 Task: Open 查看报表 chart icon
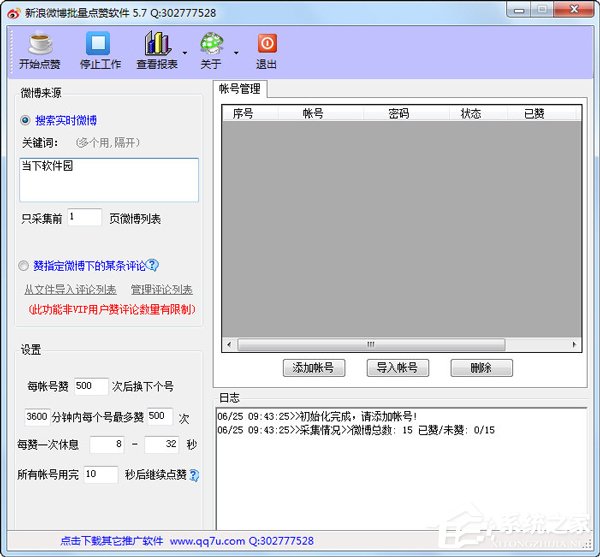tap(157, 43)
